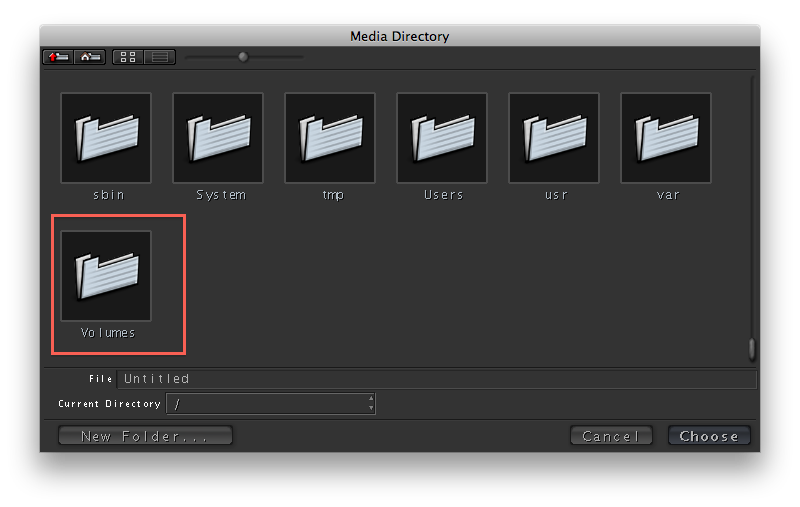Click the 'tmp' folder label
800x507 pixels.
pyautogui.click(x=333, y=195)
